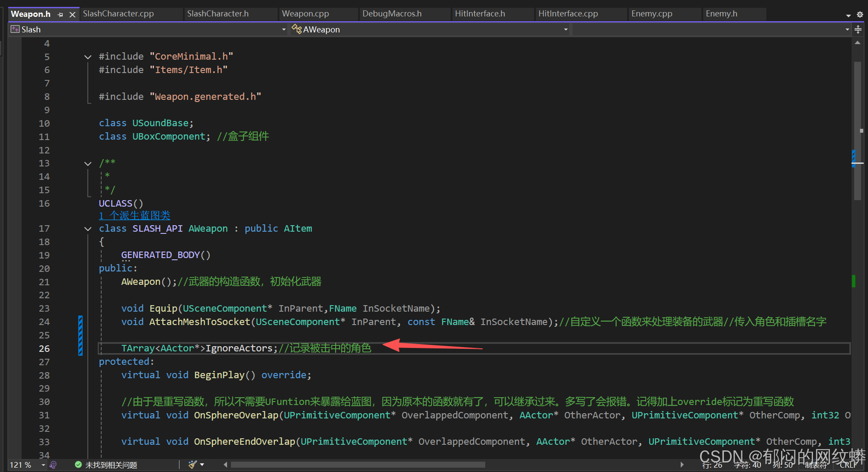The image size is (868, 472).
Task: Pin the Weapon.h tab
Action: pos(60,15)
